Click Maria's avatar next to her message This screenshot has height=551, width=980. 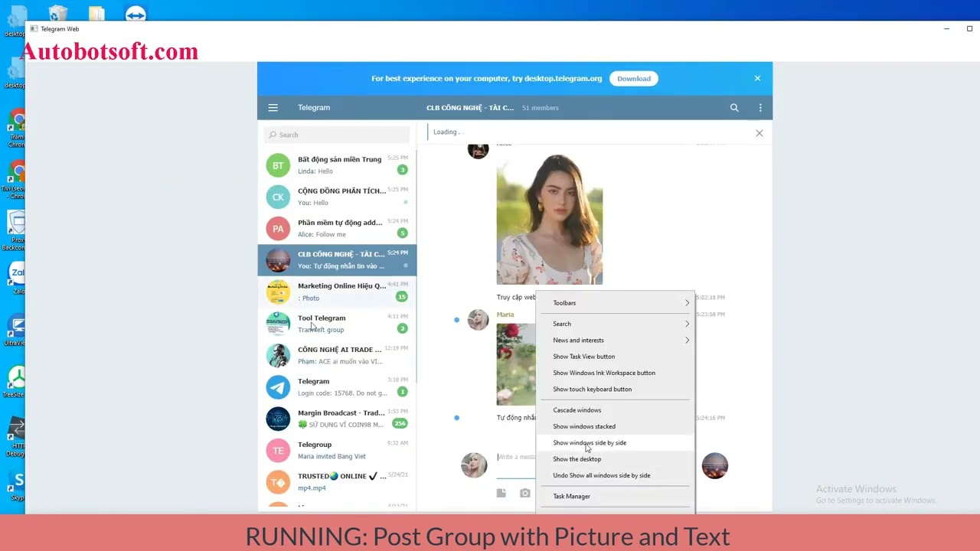(478, 320)
